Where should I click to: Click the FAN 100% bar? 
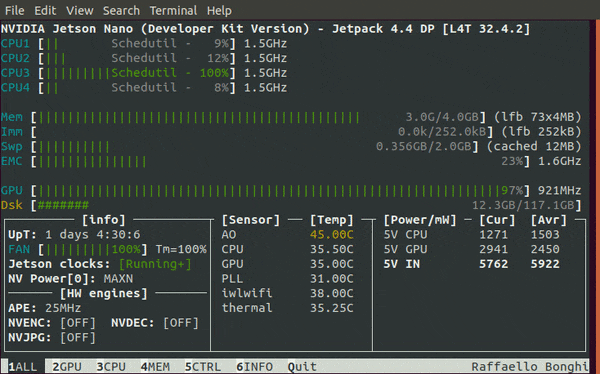point(93,250)
